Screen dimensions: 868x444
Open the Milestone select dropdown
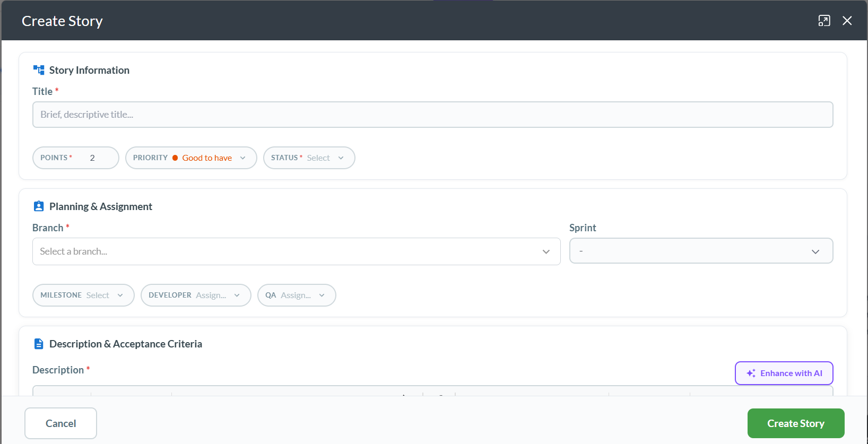(x=83, y=295)
